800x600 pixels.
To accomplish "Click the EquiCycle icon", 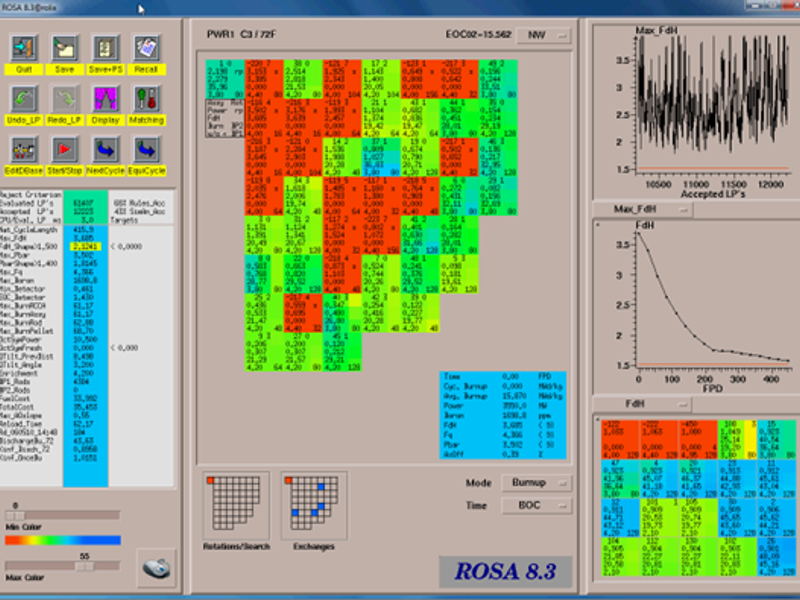I will pos(146,149).
